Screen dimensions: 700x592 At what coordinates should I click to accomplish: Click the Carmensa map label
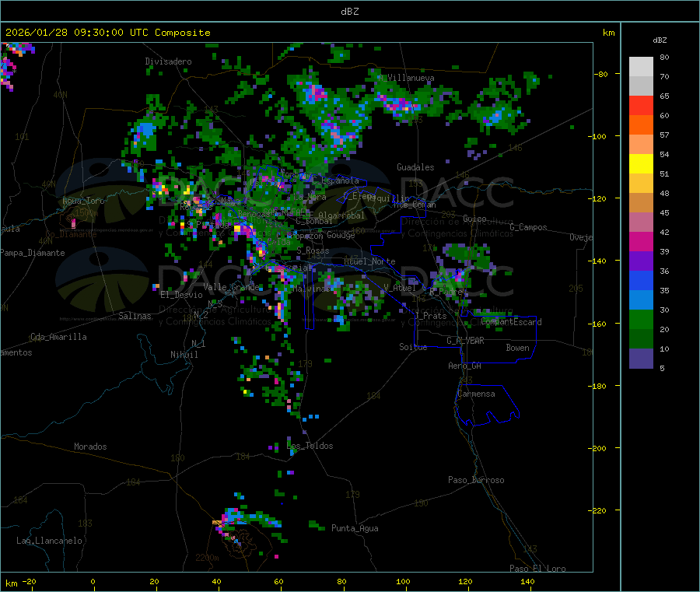pyautogui.click(x=476, y=394)
